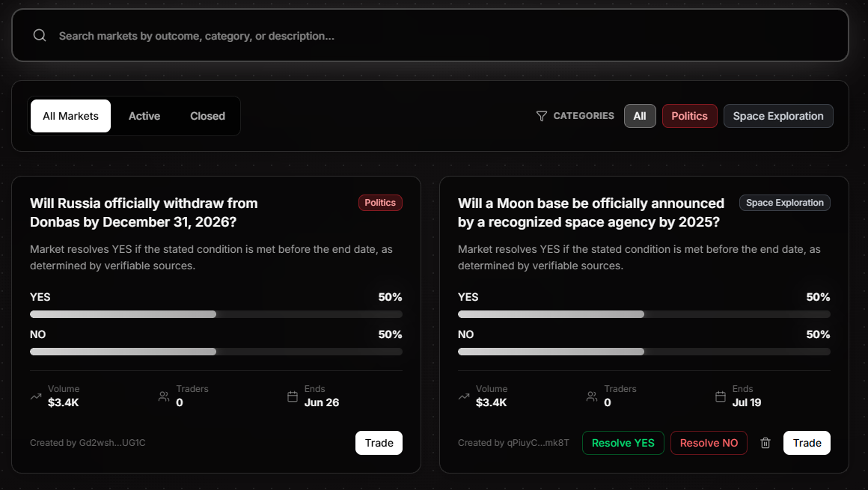868x490 pixels.
Task: Click the calendar icon showing Jul 19
Action: click(720, 396)
